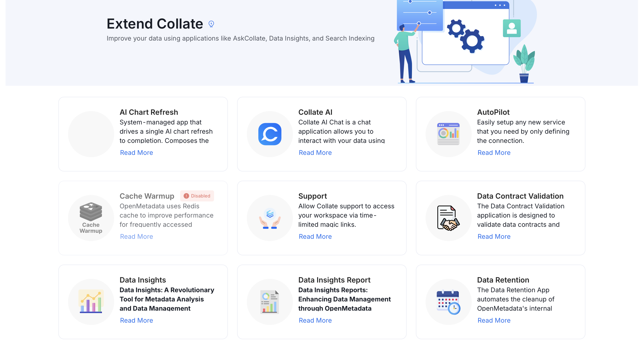Click the Data Contract Validation handshake icon
The height and width of the screenshot is (342, 644).
point(448,218)
